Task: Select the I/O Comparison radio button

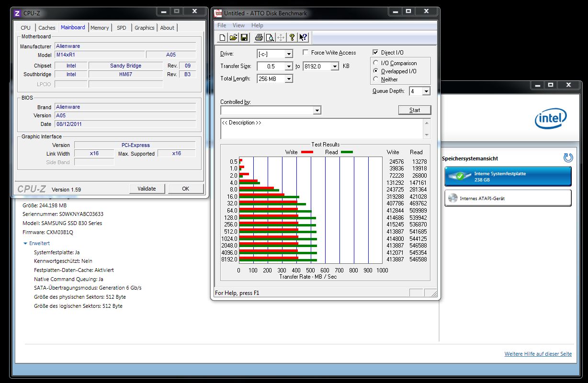Action: [x=376, y=63]
